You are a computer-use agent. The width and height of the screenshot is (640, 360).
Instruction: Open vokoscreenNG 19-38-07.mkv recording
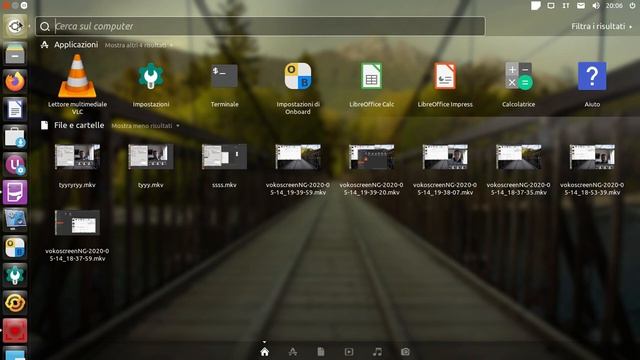click(445, 157)
